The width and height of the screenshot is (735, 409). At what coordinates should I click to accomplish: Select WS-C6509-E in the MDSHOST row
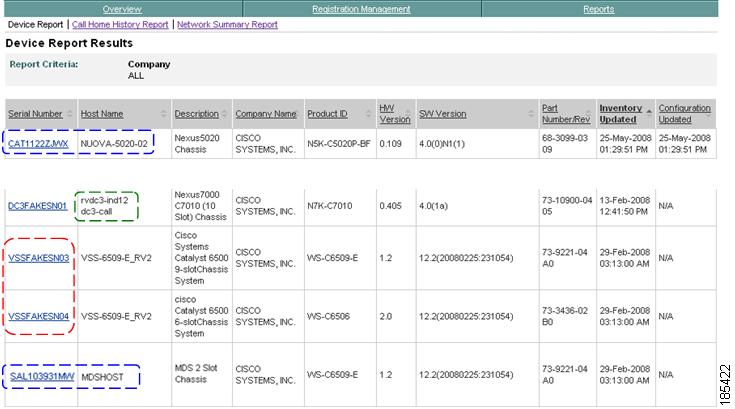332,375
